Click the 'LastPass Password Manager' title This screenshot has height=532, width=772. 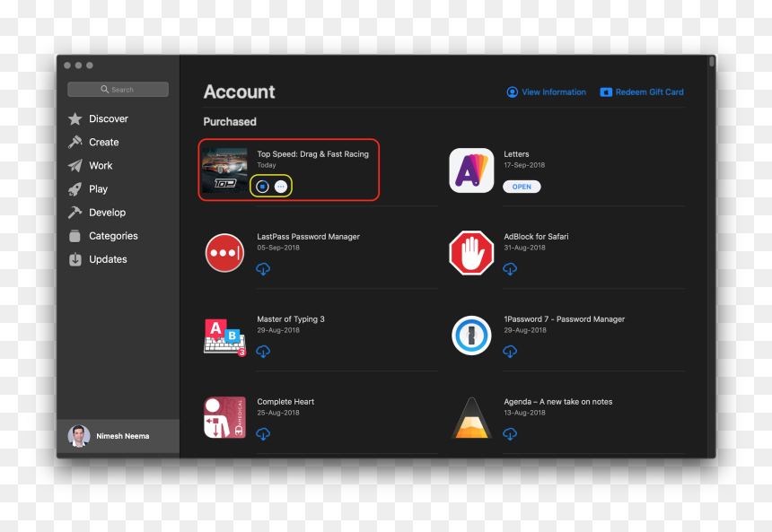308,237
